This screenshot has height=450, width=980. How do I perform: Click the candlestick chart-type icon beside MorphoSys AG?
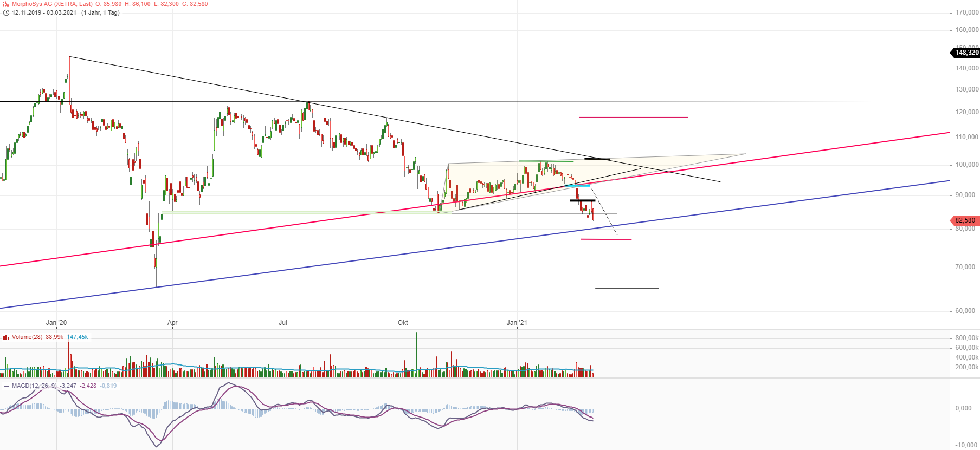click(x=6, y=4)
